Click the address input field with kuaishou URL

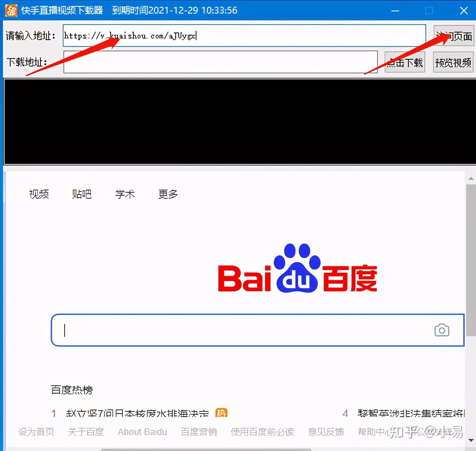[x=244, y=36]
